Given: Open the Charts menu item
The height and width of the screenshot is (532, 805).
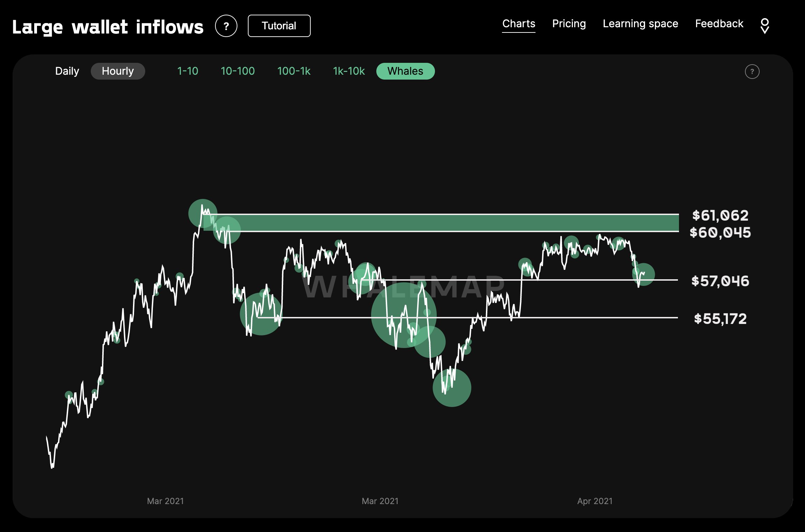Looking at the screenshot, I should click(x=519, y=24).
